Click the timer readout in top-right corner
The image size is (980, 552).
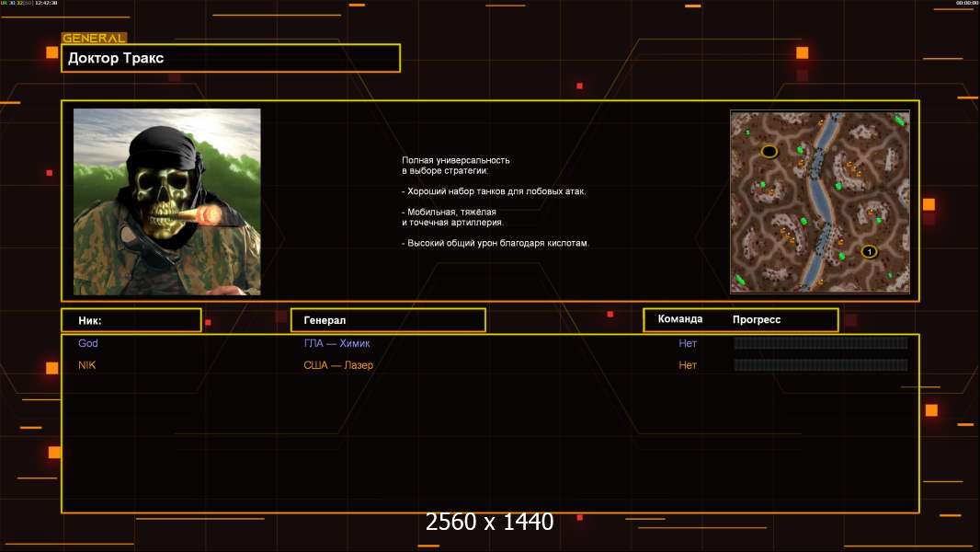966,4
